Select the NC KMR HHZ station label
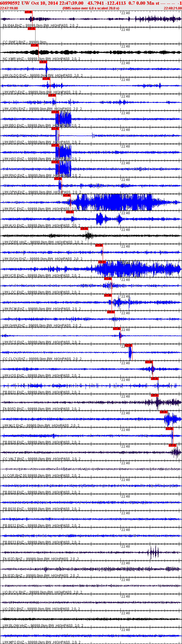Screen dimensions: 182x644 coord(13,59)
